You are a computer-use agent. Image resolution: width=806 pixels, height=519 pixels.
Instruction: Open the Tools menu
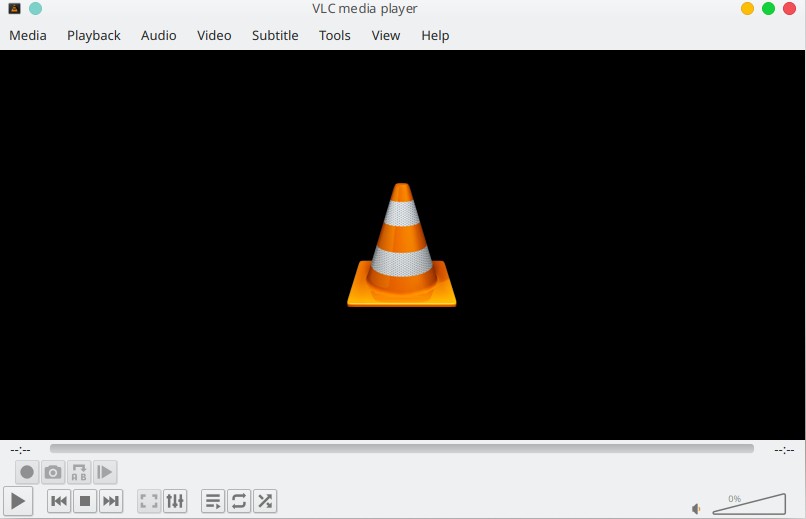[335, 35]
